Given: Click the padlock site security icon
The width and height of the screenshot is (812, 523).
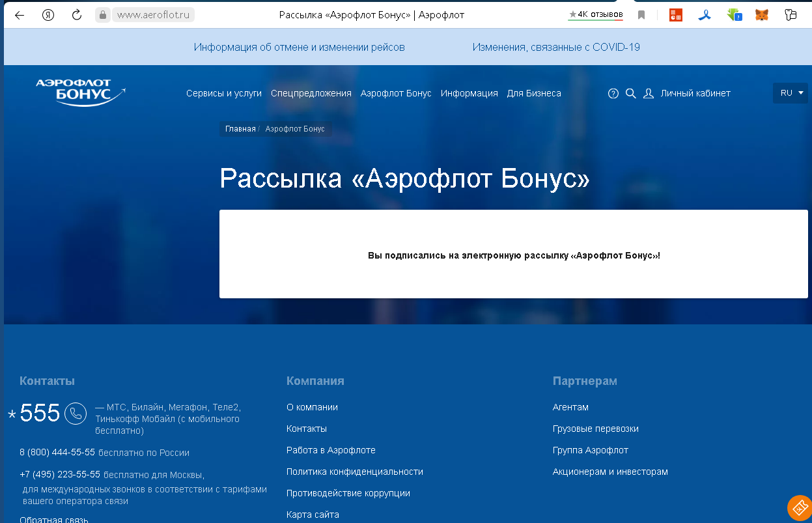Looking at the screenshot, I should (102, 15).
